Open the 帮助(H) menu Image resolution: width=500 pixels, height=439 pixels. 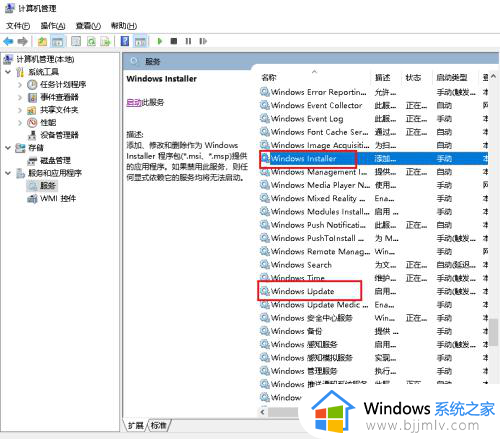(124, 26)
